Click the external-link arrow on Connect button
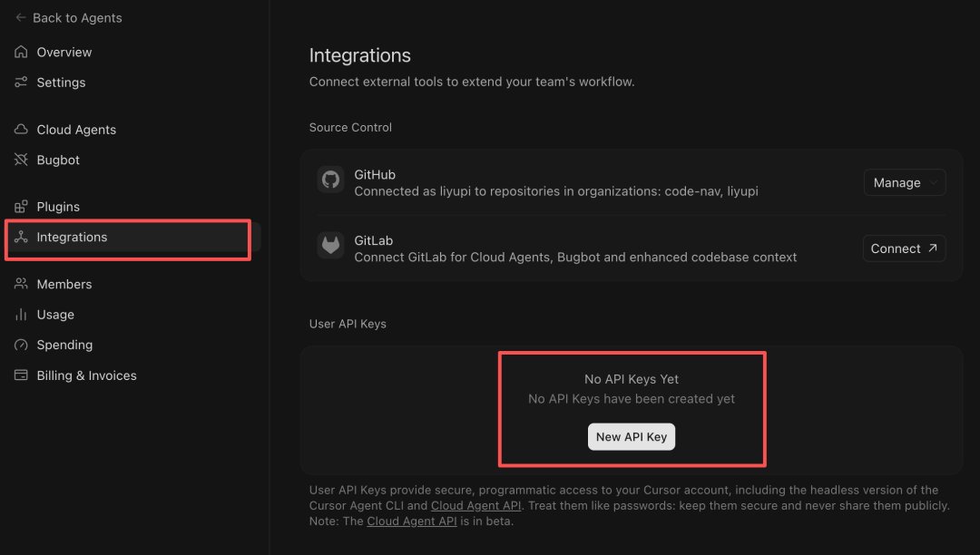980x555 pixels. [x=933, y=248]
